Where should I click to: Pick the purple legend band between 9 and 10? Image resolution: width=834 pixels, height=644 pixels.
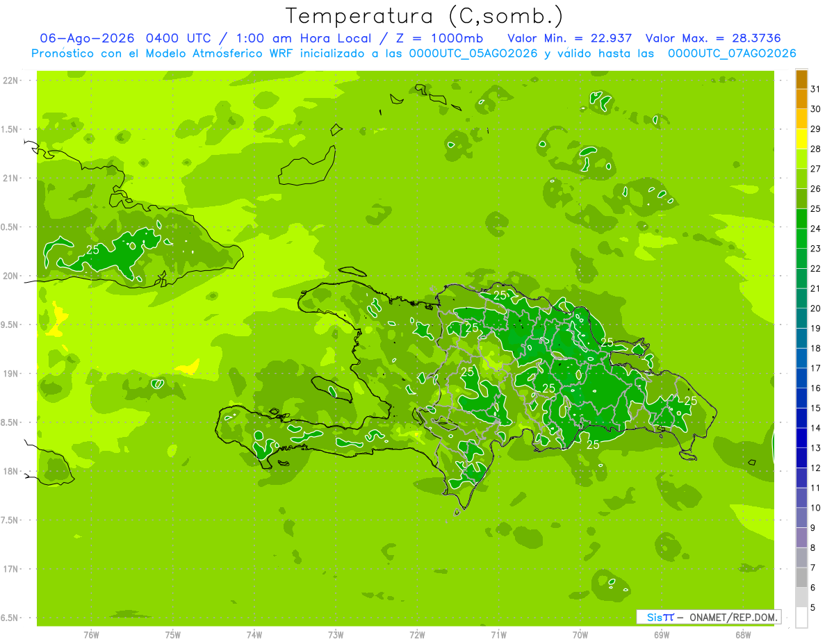[801, 518]
